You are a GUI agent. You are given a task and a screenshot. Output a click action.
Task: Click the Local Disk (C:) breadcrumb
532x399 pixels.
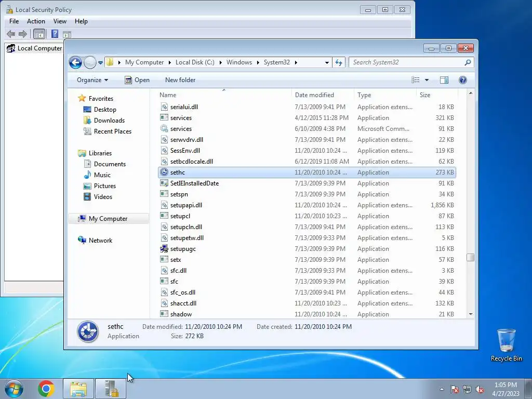click(195, 62)
